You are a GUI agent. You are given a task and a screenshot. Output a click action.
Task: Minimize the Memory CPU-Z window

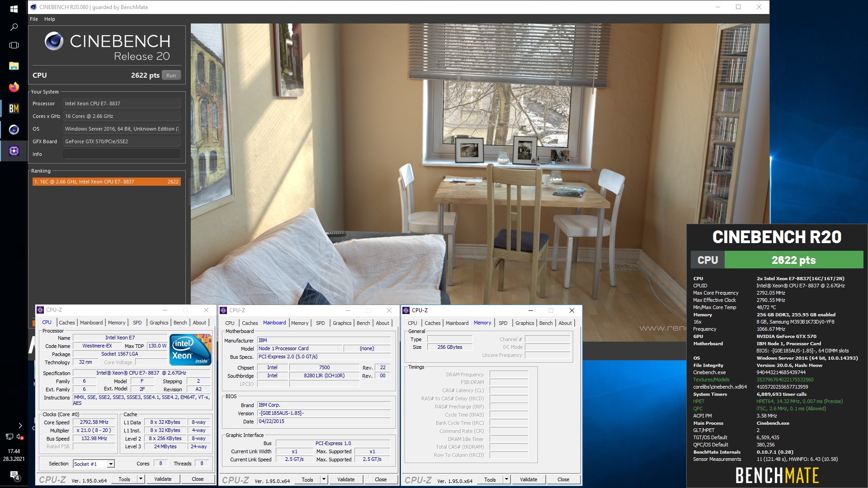(531, 310)
